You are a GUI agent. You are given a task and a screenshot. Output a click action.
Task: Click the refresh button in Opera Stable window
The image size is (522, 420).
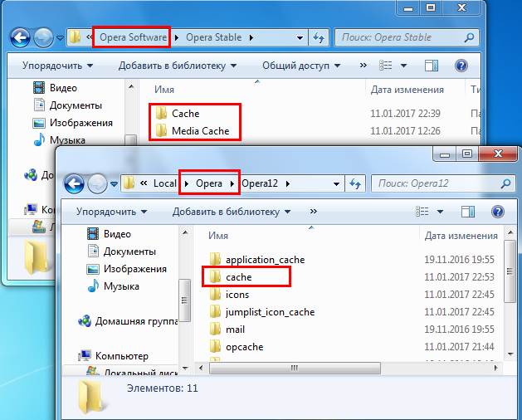pos(319,38)
